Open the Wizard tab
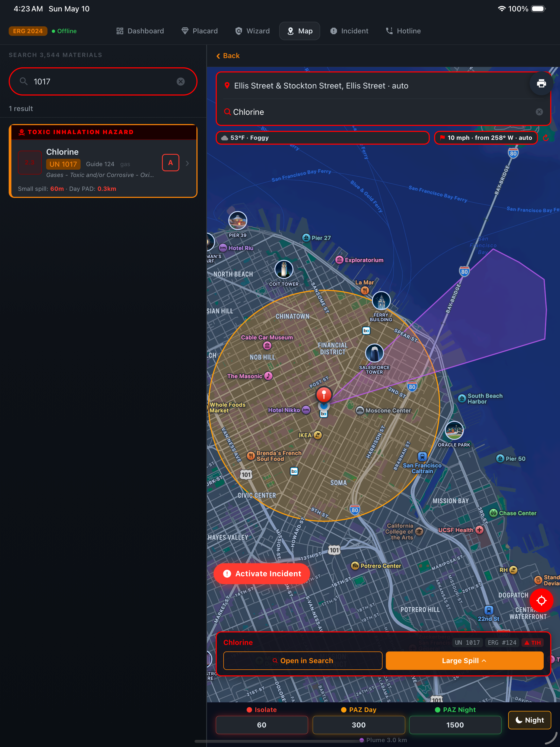Screen dimensions: 560x747 [x=253, y=31]
